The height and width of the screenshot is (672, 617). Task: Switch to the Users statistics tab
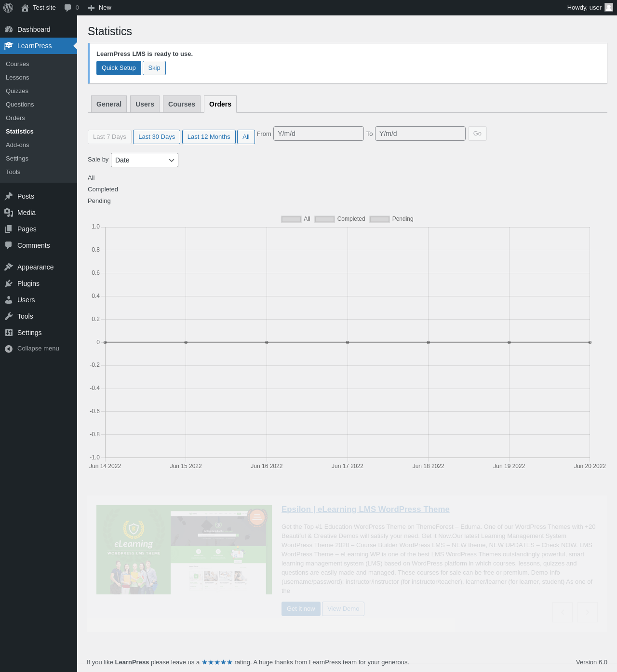point(145,104)
